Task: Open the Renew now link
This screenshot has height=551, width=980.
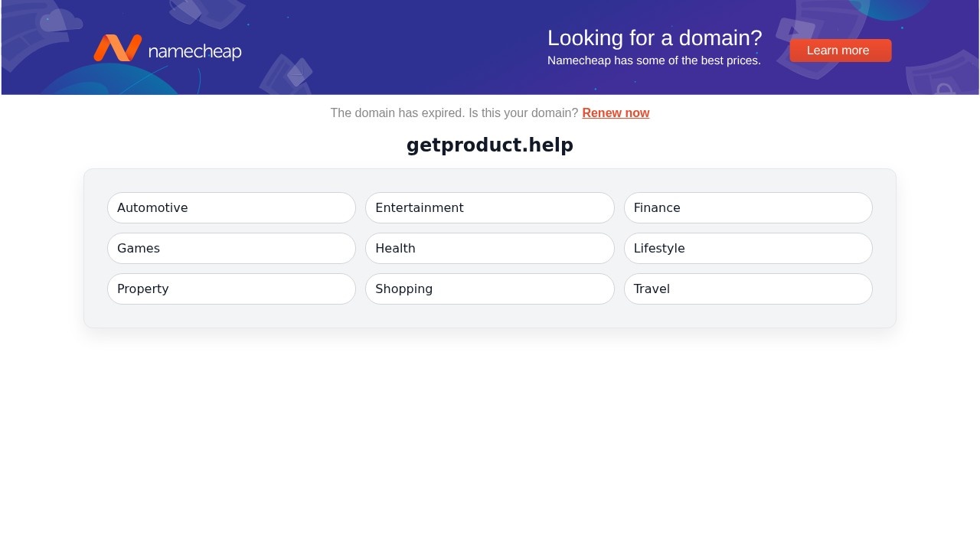Action: [x=616, y=112]
